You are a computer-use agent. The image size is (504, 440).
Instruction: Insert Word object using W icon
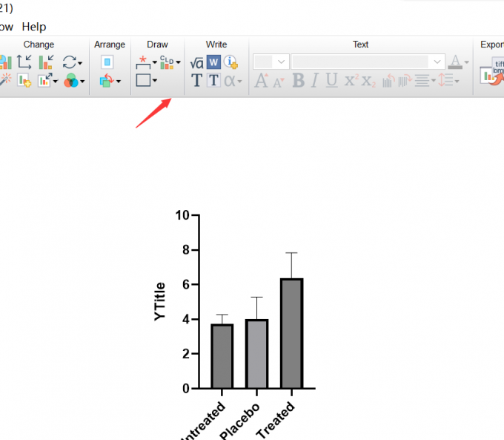pyautogui.click(x=213, y=62)
